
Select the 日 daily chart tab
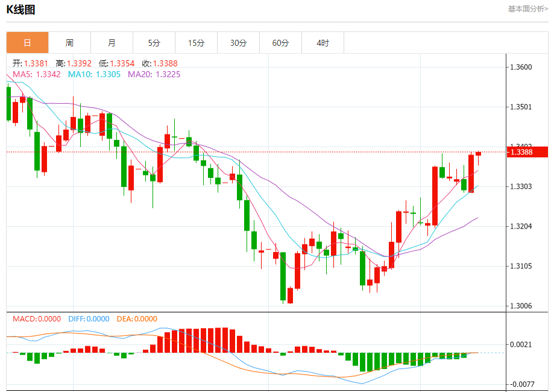tap(27, 43)
